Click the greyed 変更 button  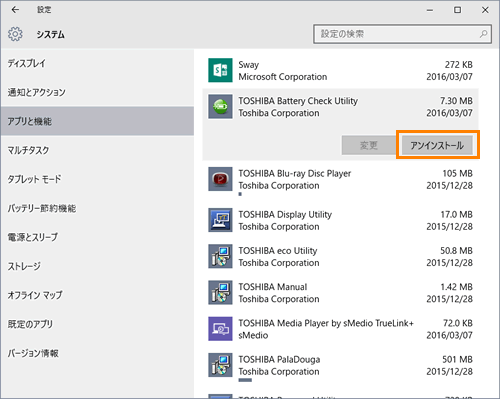369,145
